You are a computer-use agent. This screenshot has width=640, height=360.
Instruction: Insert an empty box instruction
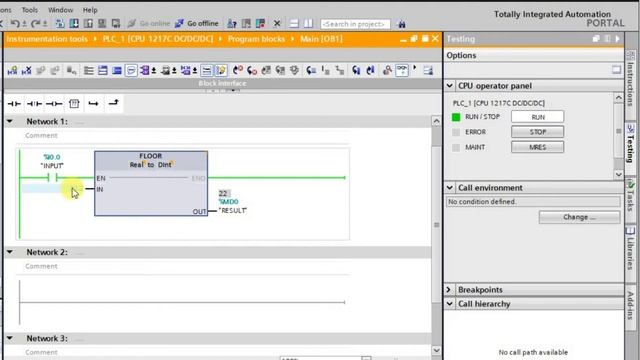(x=74, y=104)
